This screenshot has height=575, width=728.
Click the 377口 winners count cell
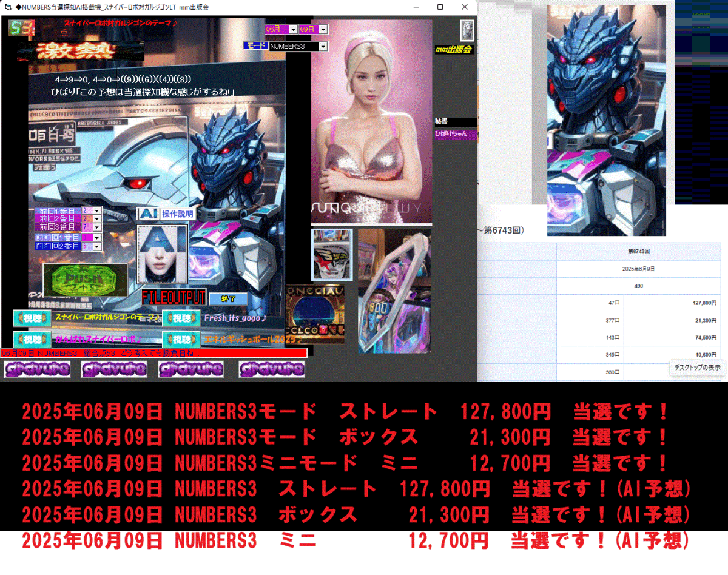[590, 320]
